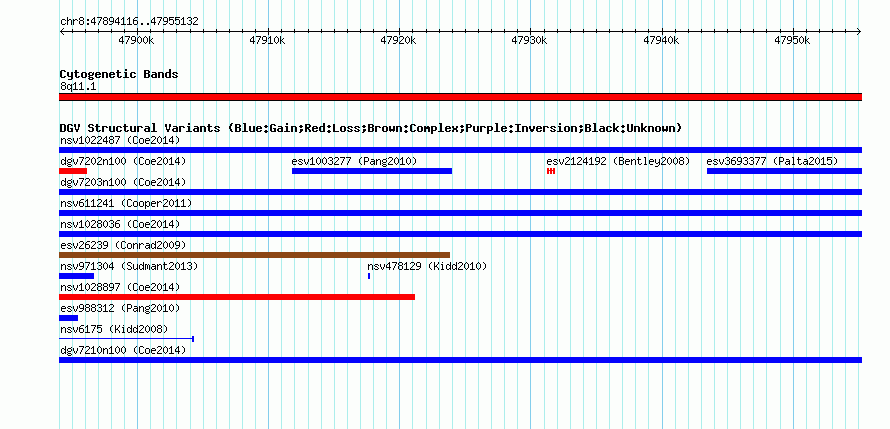Click the 47930k ruler tick label
Image resolution: width=890 pixels, height=429 pixels.
coord(530,40)
